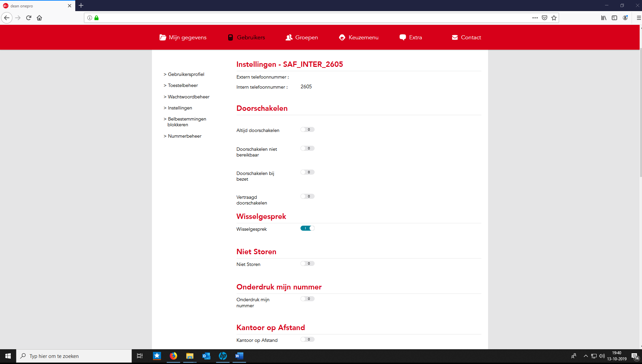Enable Doorschakelen bij bezet toggle
Image resolution: width=642 pixels, height=364 pixels.
pyautogui.click(x=307, y=172)
